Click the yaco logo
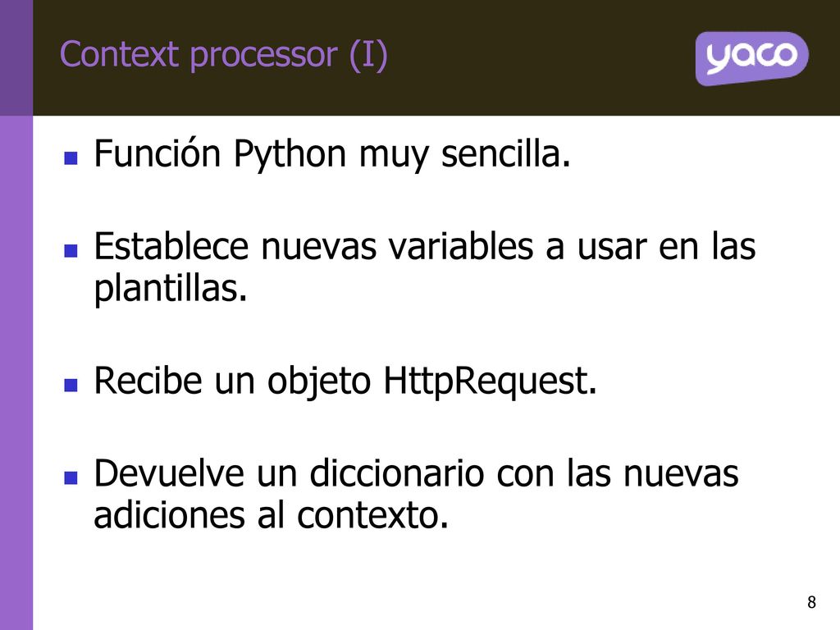840x630 pixels. tap(751, 58)
